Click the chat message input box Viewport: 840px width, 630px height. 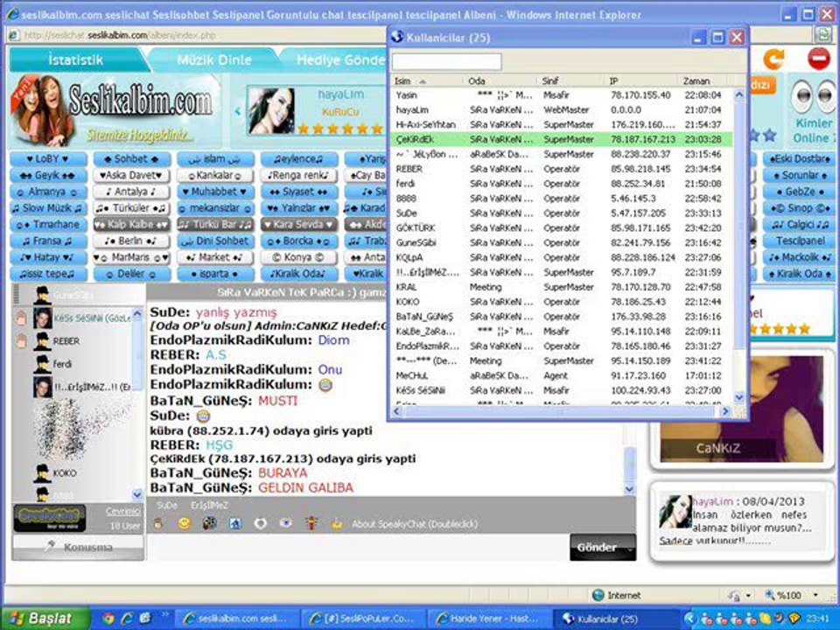tap(357, 548)
